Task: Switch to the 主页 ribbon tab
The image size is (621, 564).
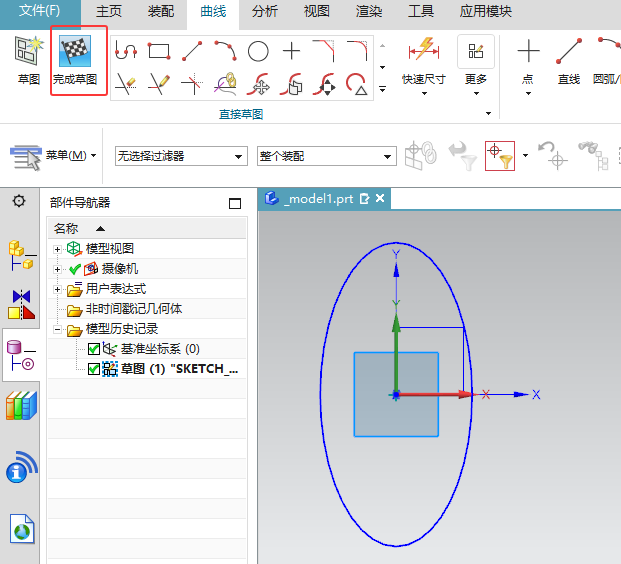Action: [x=109, y=11]
